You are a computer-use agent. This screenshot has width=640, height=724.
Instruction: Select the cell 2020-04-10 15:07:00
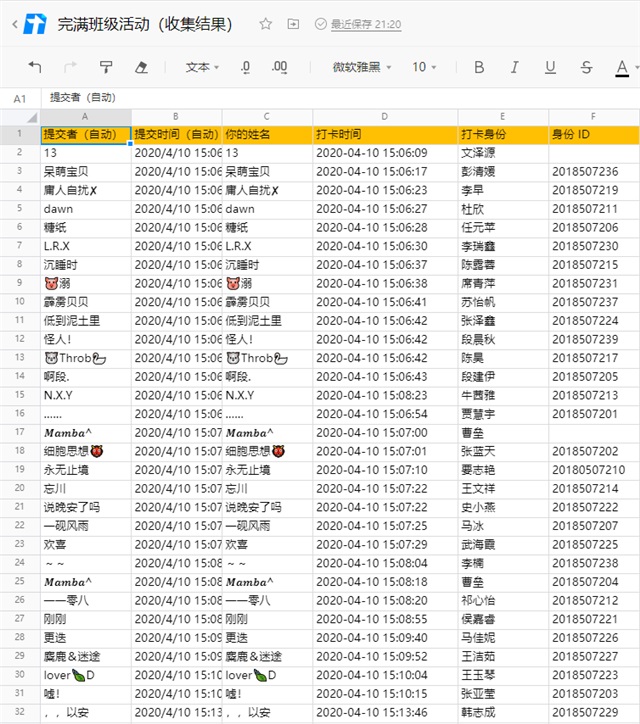[385, 433]
